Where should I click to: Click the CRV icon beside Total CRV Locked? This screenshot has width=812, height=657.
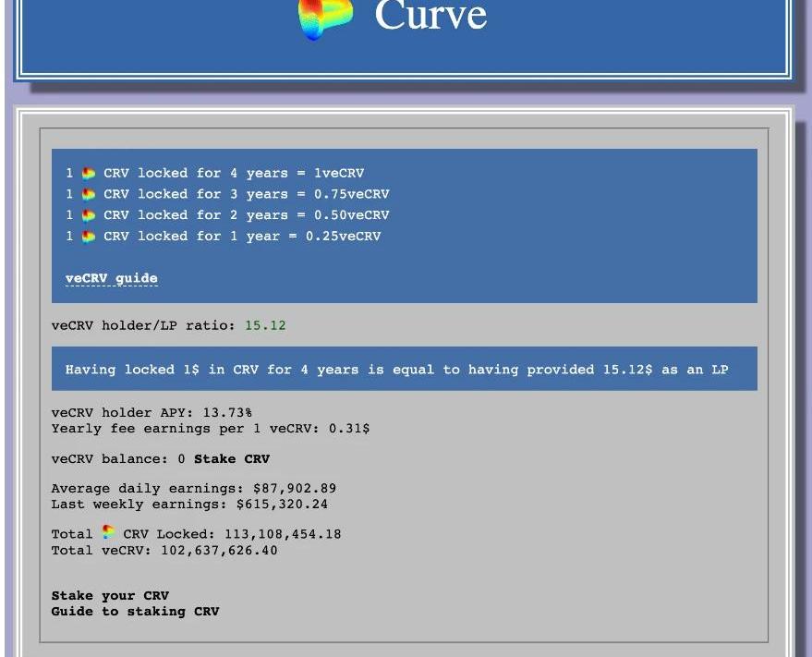tap(108, 532)
